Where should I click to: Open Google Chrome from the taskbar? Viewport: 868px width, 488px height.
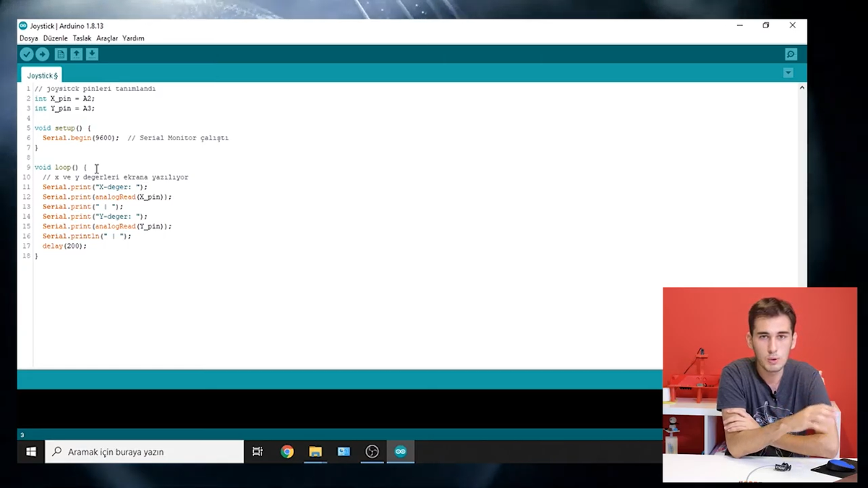pyautogui.click(x=287, y=452)
